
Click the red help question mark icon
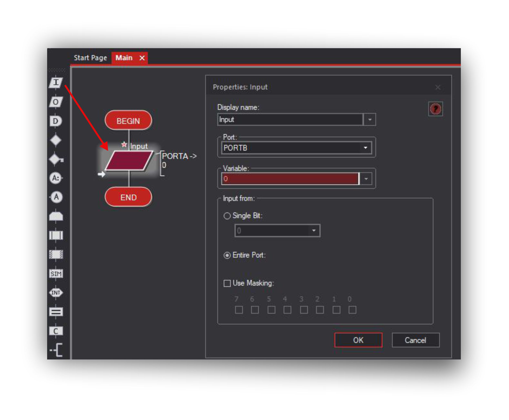[x=435, y=109]
